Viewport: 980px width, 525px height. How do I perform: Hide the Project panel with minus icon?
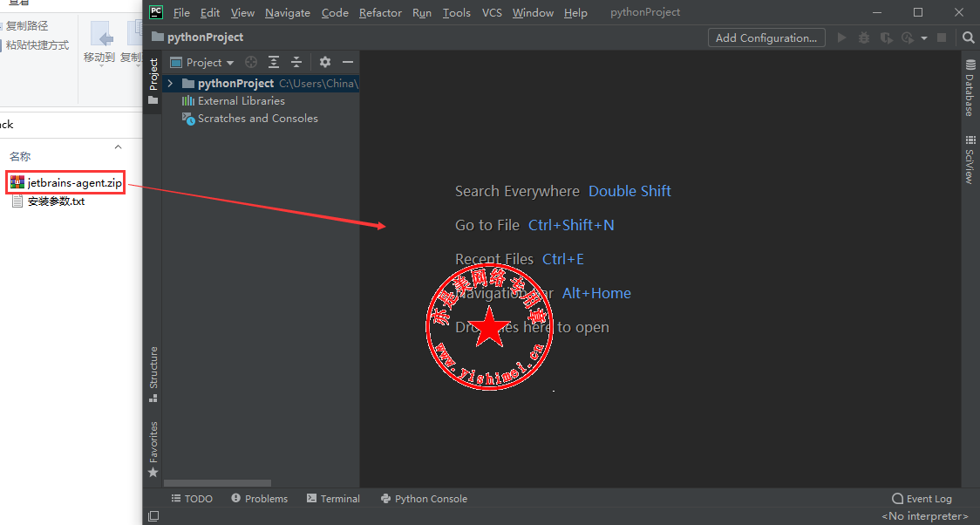click(x=348, y=62)
